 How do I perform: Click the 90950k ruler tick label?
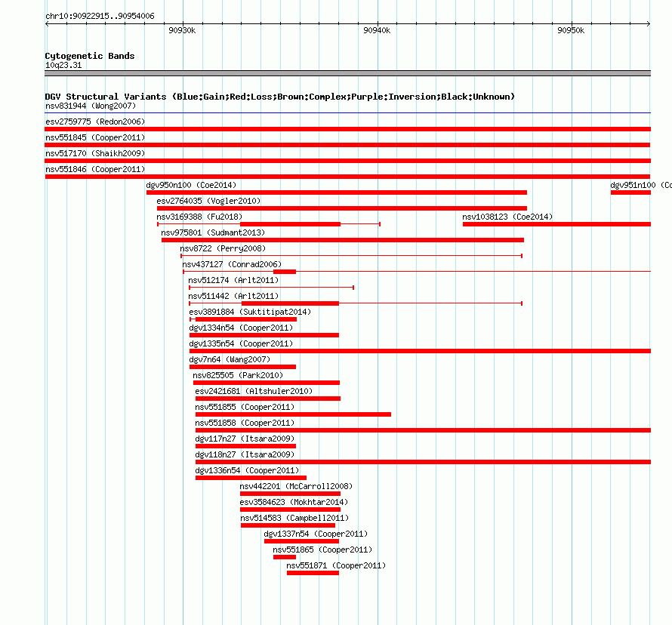571,30
